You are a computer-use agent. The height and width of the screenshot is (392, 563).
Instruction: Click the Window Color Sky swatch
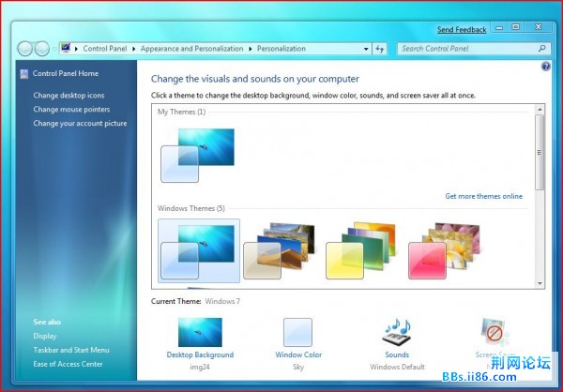click(297, 332)
